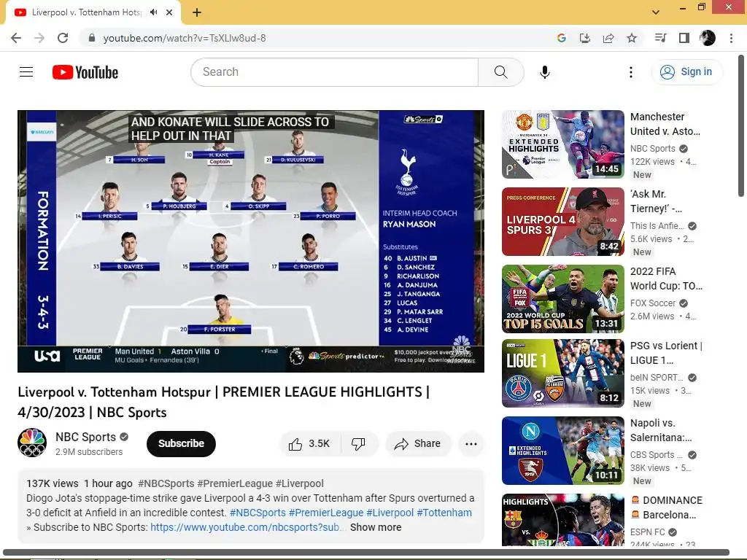
Task: Bookmark this page with star icon
Action: tap(632, 38)
